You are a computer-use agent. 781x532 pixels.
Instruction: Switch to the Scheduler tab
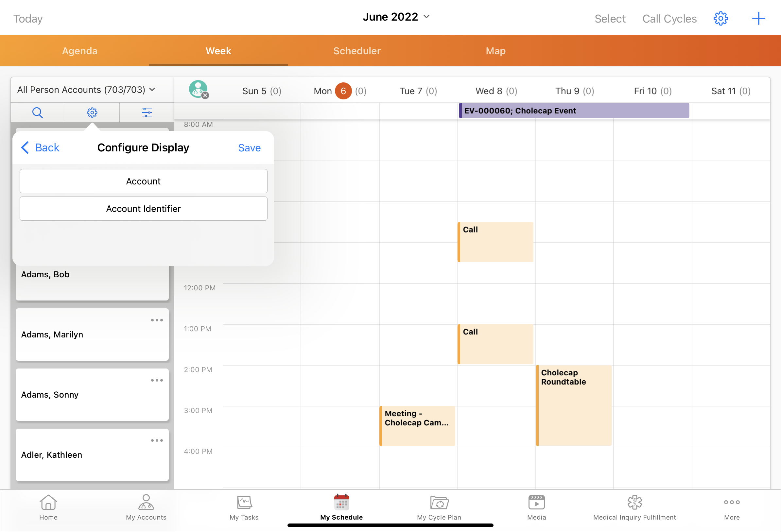click(356, 51)
